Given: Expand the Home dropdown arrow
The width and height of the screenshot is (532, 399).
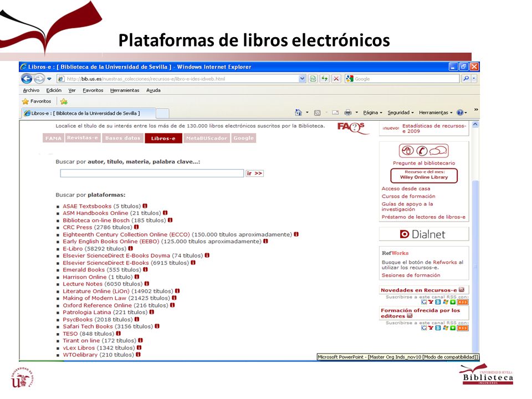Looking at the screenshot, I should coord(308,112).
